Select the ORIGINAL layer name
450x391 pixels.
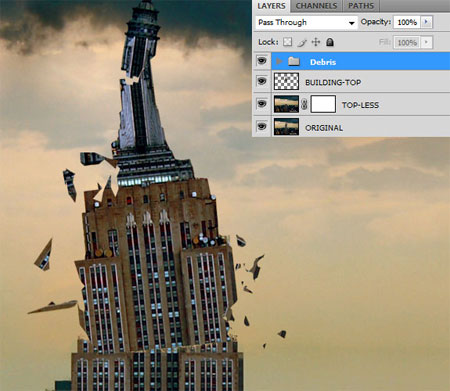pyautogui.click(x=324, y=128)
